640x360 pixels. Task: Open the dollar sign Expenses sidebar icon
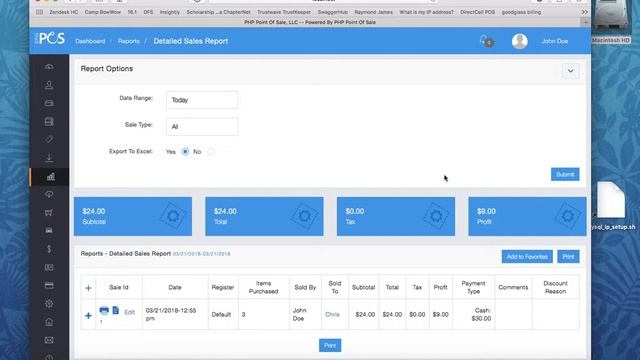49,249
